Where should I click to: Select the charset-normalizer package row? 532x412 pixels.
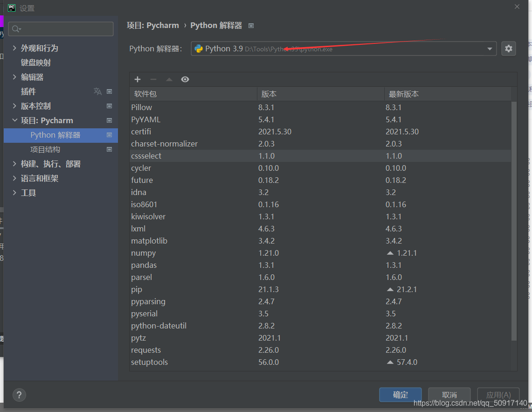point(320,144)
